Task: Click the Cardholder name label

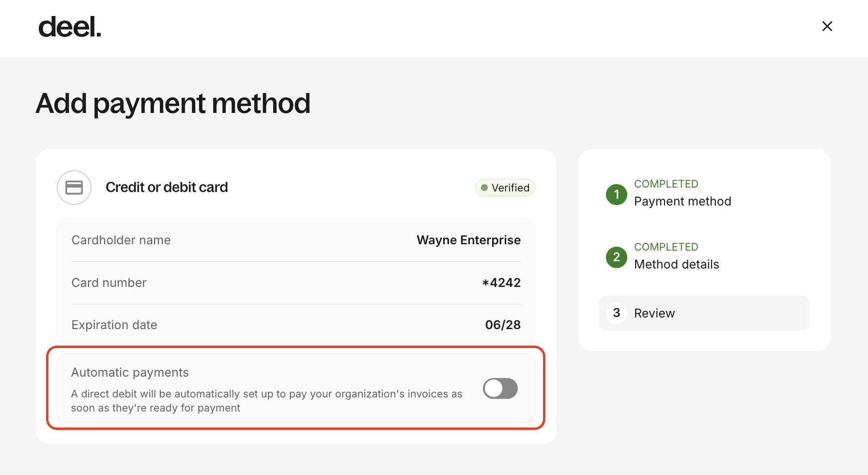Action: pyautogui.click(x=121, y=240)
